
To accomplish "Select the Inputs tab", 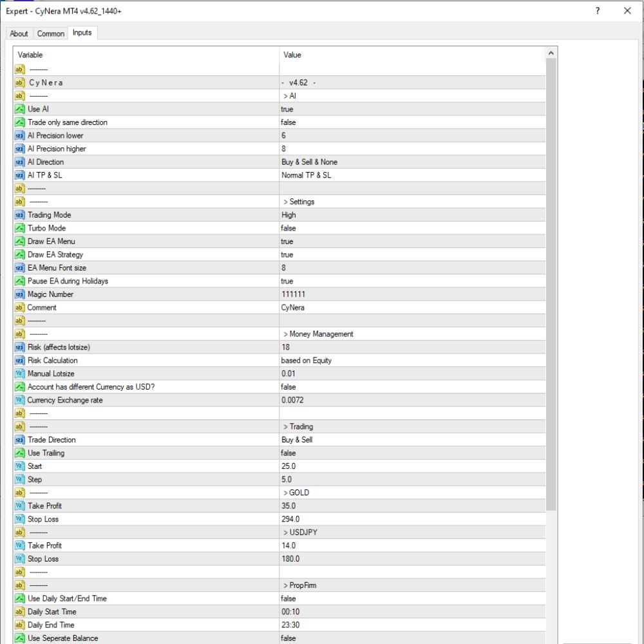I will click(82, 32).
